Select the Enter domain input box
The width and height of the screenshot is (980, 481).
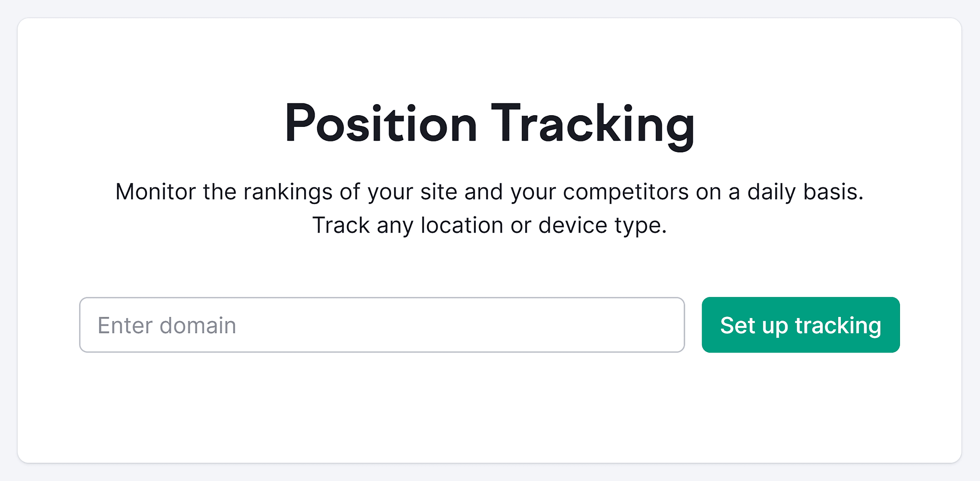382,325
